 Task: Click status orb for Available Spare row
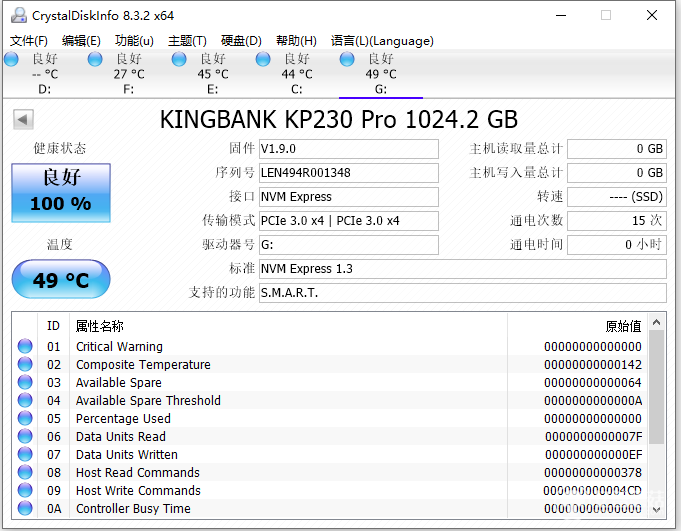(25, 382)
